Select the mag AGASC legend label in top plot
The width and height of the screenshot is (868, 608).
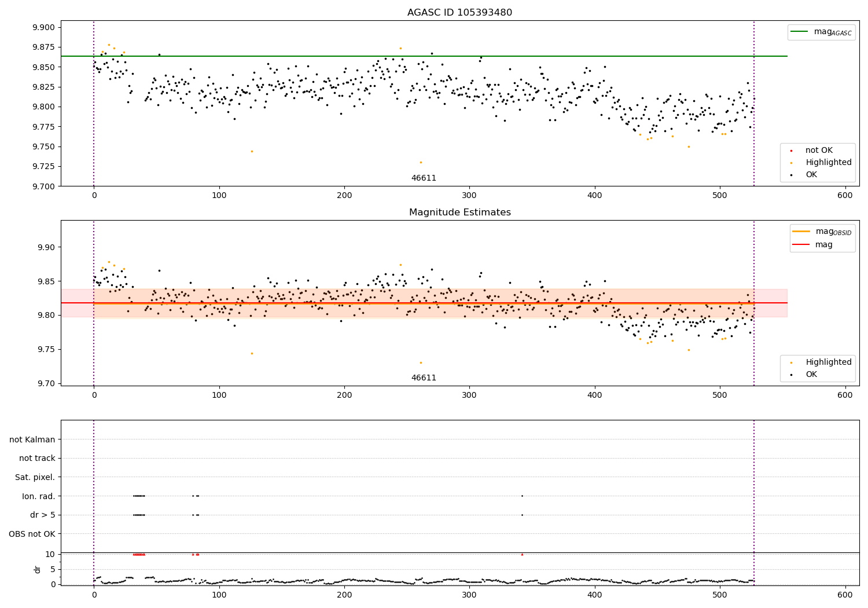click(833, 32)
